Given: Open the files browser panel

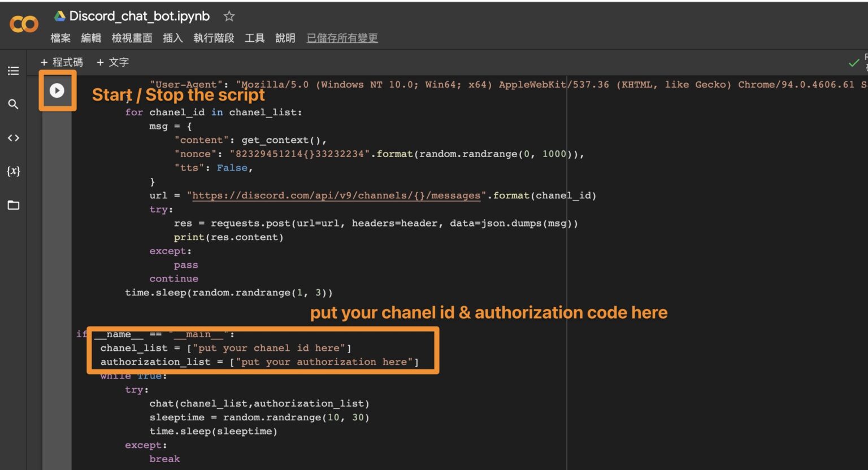Looking at the screenshot, I should (x=13, y=204).
